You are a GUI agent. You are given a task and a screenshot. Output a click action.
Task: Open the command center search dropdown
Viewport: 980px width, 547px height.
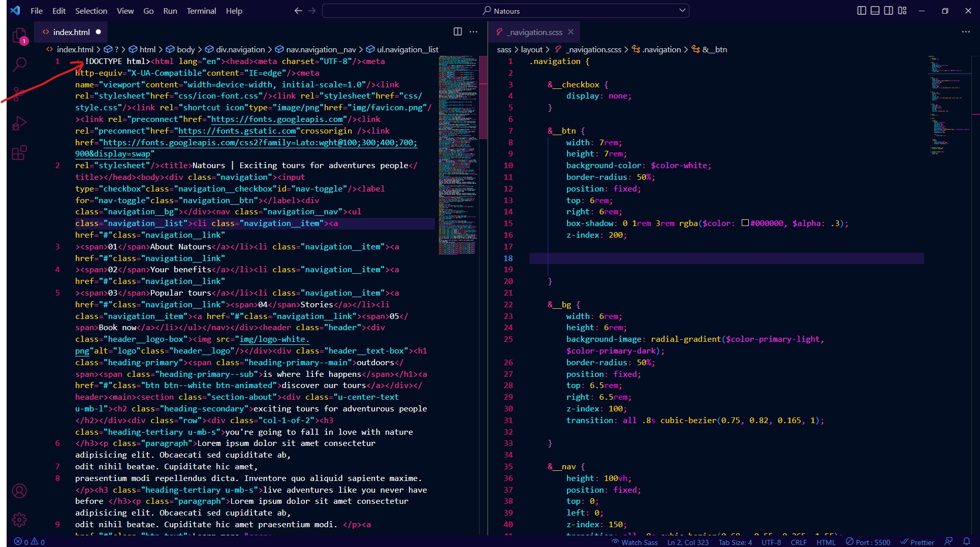tap(683, 10)
